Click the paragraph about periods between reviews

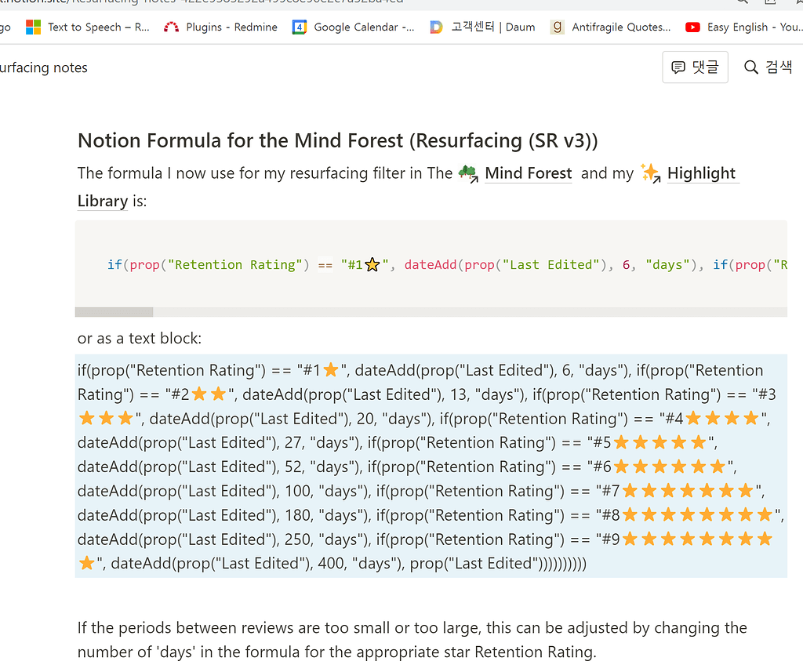point(412,639)
